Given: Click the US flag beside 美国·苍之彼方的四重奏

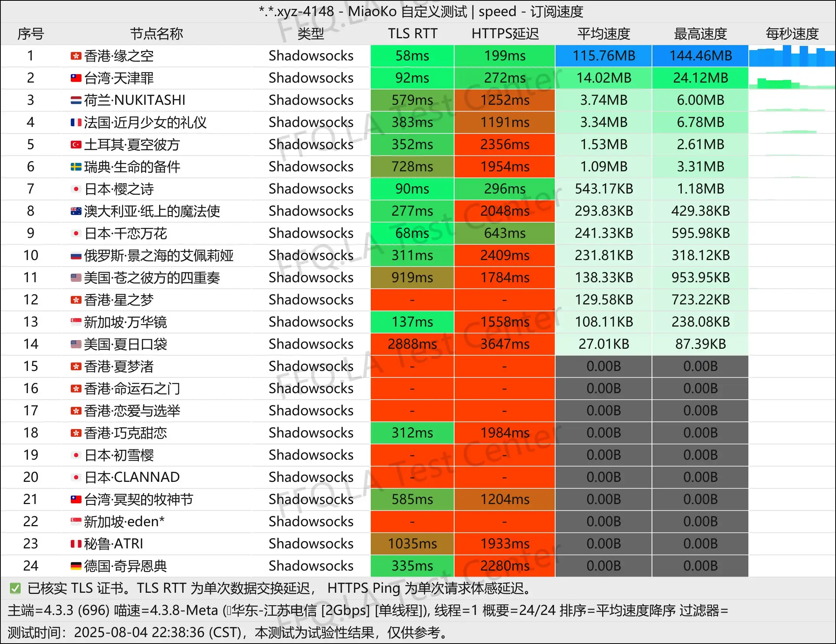Looking at the screenshot, I should (x=76, y=278).
